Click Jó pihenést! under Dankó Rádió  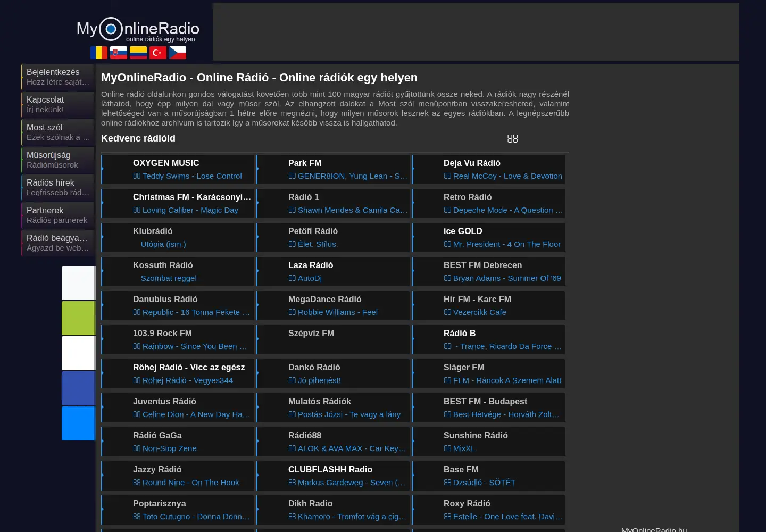[319, 380]
